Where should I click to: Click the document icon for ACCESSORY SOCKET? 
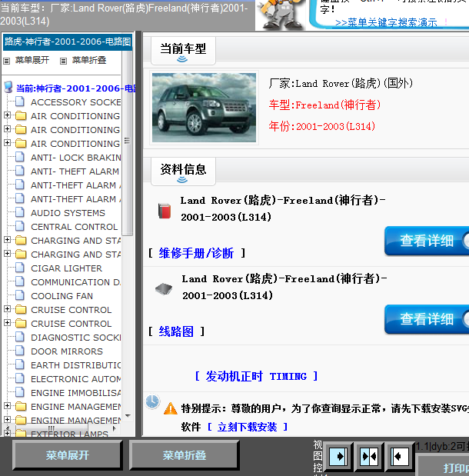pyautogui.click(x=20, y=102)
